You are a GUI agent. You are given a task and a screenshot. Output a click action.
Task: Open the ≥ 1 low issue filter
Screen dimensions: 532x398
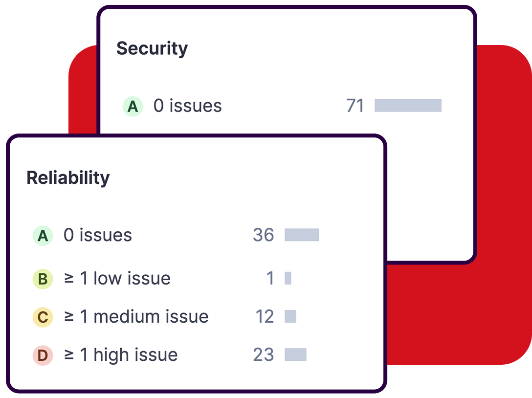pos(117,279)
